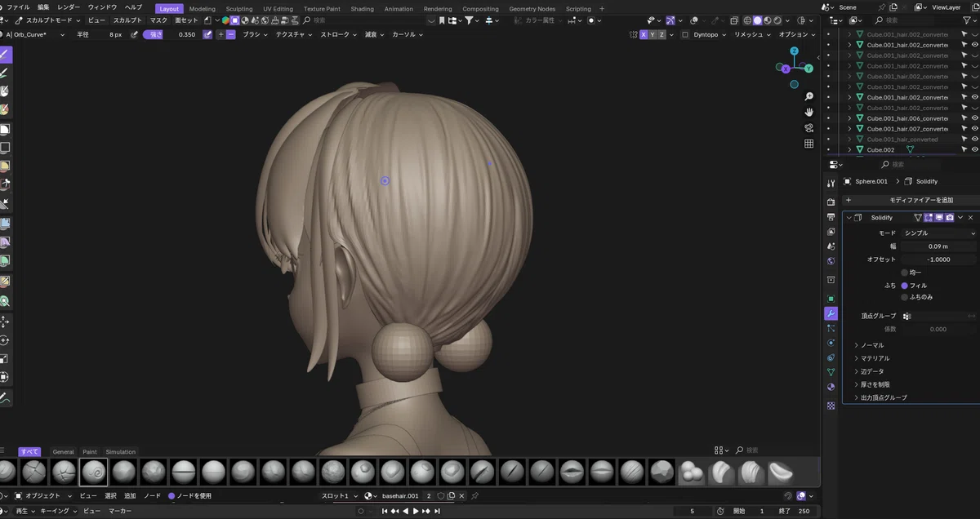Image resolution: width=980 pixels, height=519 pixels.
Task: Toggle X-ray display in viewport header
Action: 734,20
